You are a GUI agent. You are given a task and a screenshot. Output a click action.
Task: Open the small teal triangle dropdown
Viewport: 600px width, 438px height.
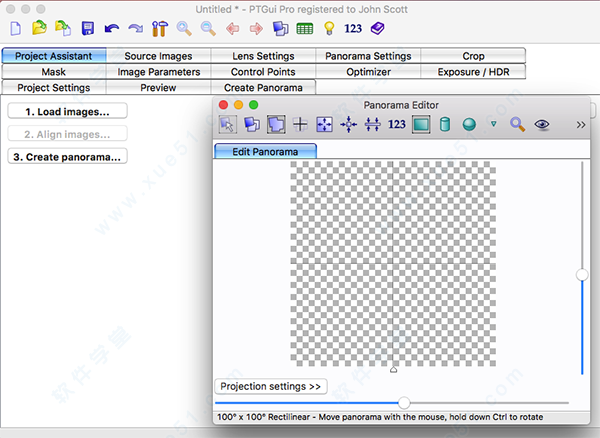(x=493, y=125)
